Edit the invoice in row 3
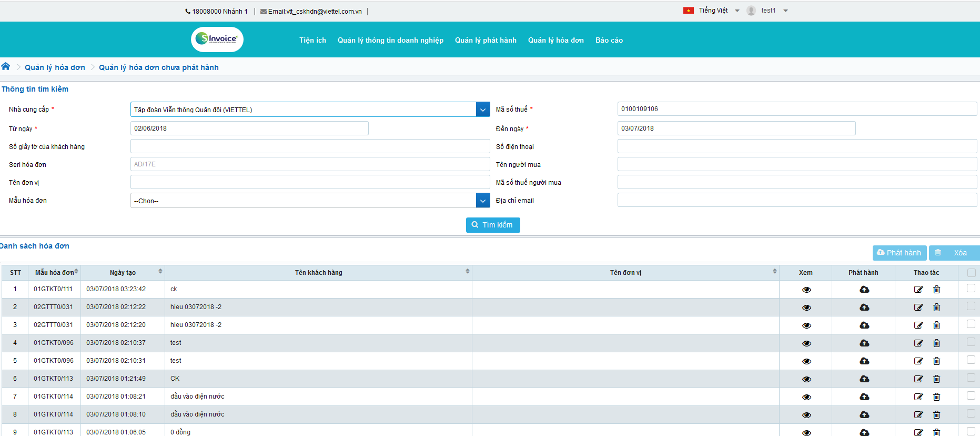This screenshot has width=980, height=436. (x=918, y=325)
